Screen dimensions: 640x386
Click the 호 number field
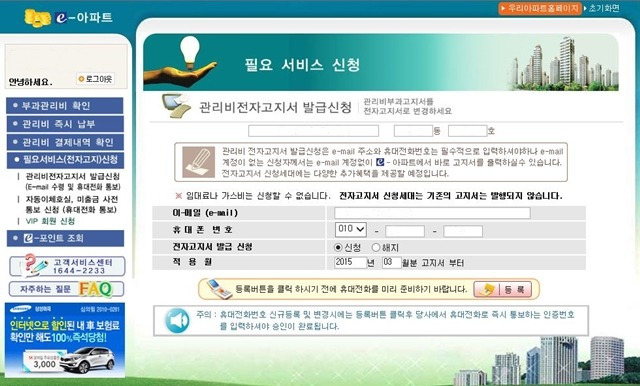point(467,131)
